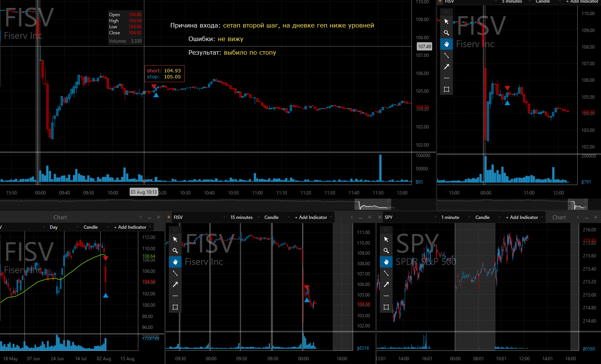The width and height of the screenshot is (601, 364).
Task: Click the blue stop marker on main chart
Action: click(x=156, y=95)
